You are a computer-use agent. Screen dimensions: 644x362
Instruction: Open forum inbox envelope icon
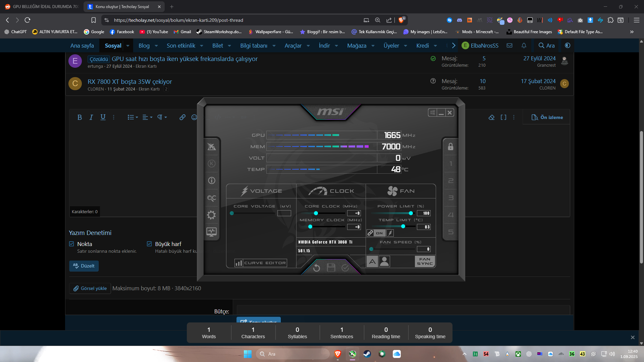tap(509, 46)
